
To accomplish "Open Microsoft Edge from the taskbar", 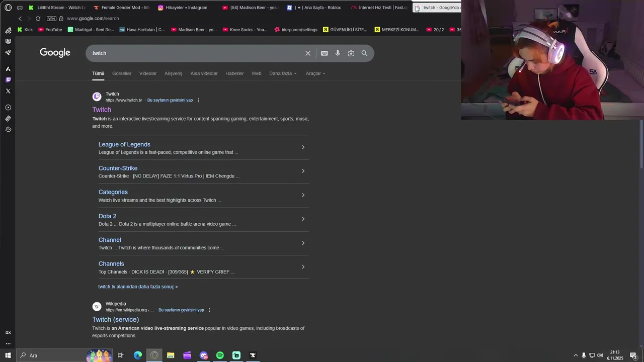I will [x=138, y=355].
